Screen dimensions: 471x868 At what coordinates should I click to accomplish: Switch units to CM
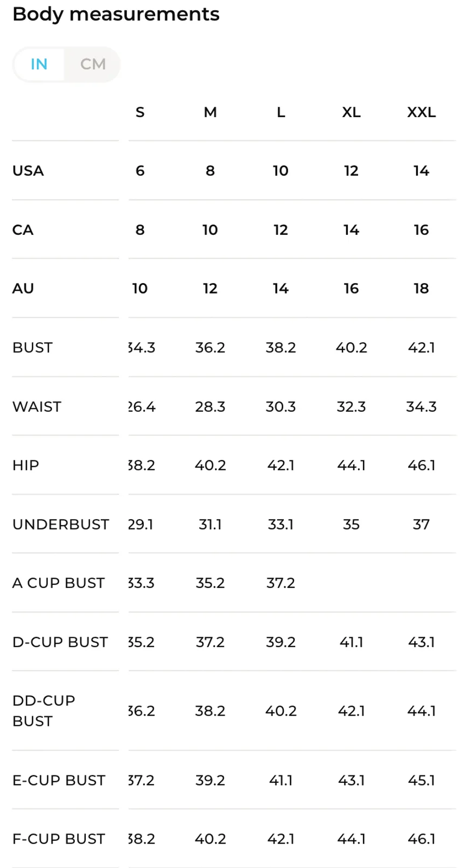pyautogui.click(x=93, y=64)
